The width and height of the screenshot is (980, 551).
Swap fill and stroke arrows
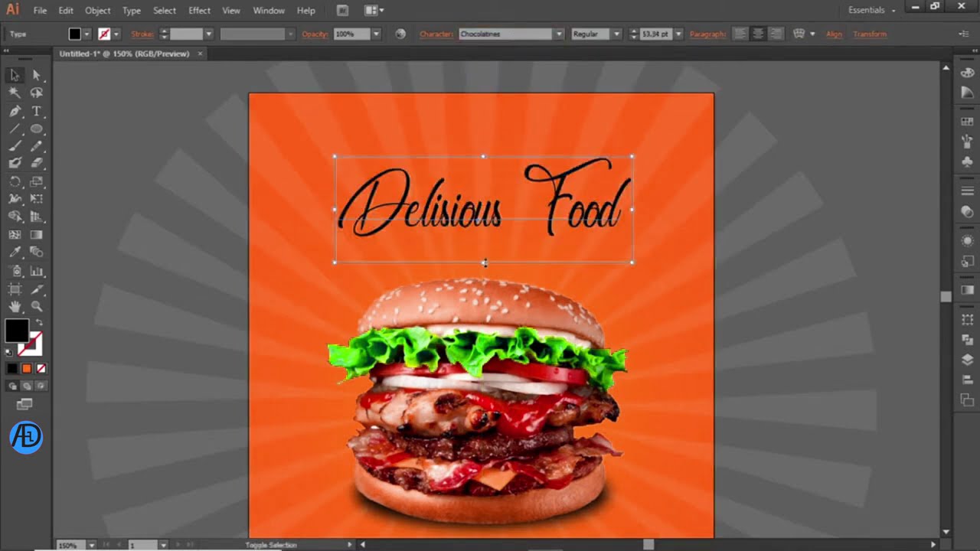coord(38,323)
